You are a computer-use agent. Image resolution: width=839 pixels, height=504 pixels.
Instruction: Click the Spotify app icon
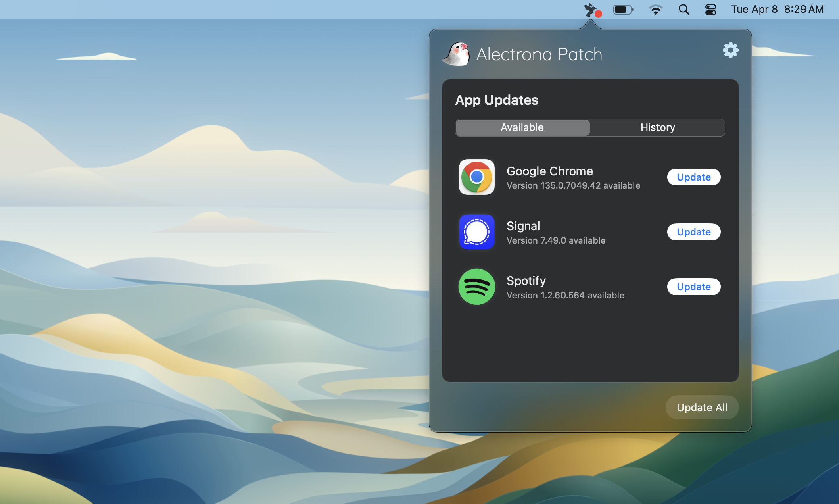476,286
